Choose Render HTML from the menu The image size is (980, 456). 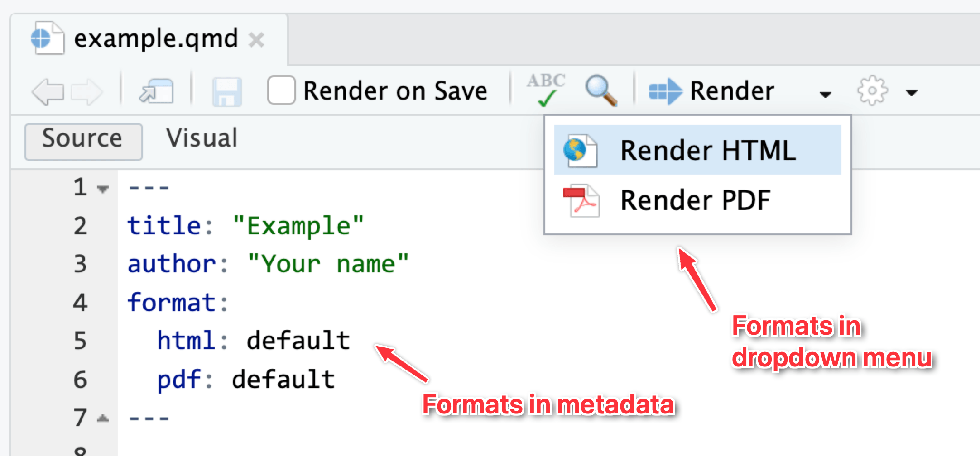coord(697,150)
